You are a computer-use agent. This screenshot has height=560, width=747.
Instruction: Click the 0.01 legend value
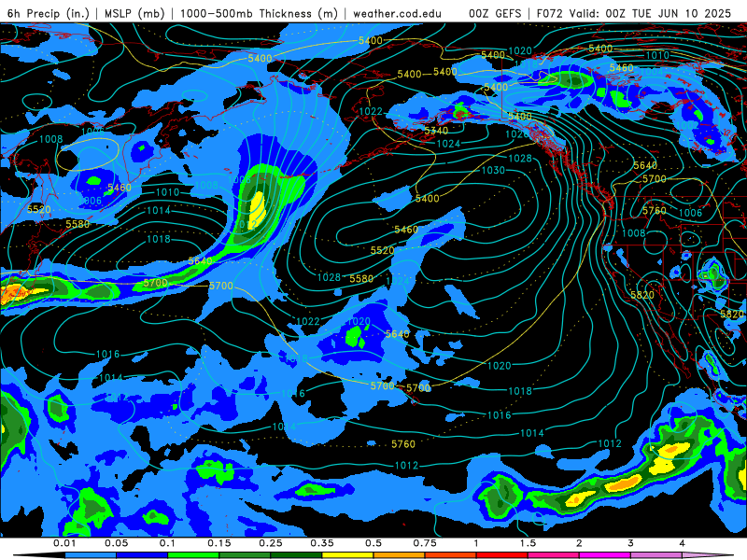pyautogui.click(x=64, y=543)
